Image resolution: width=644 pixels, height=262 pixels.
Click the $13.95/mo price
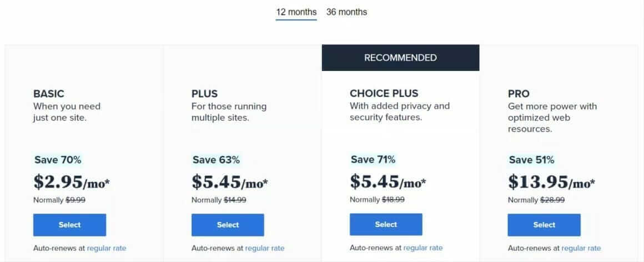pyautogui.click(x=550, y=182)
